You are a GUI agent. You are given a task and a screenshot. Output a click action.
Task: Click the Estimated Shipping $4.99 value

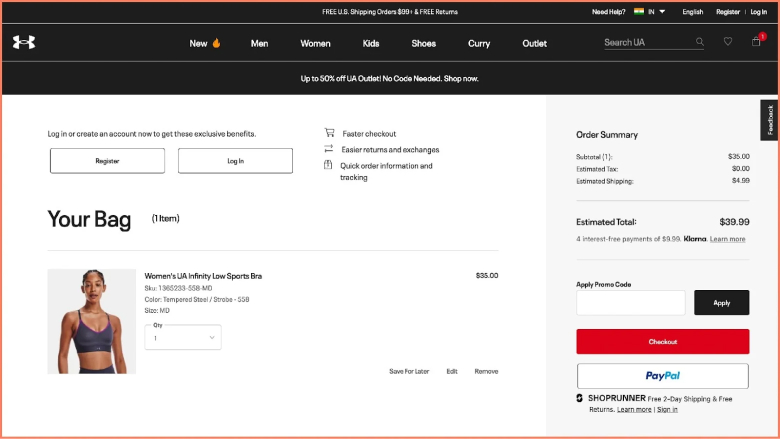click(741, 180)
